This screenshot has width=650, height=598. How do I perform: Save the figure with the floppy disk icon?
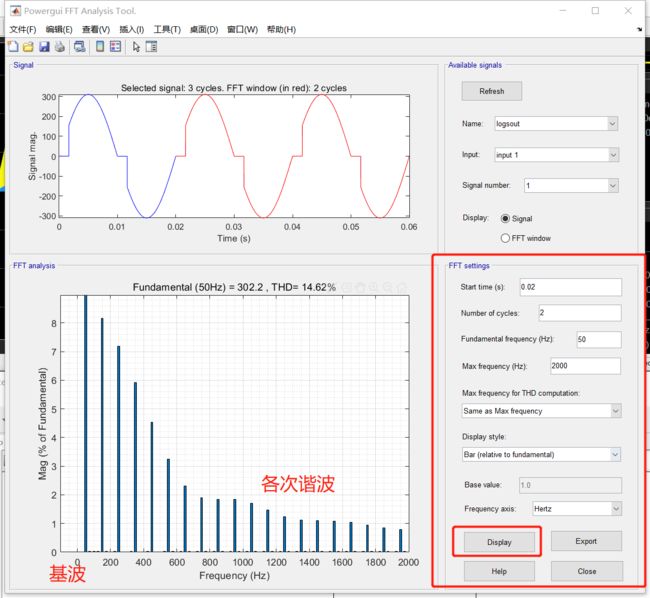point(44,46)
